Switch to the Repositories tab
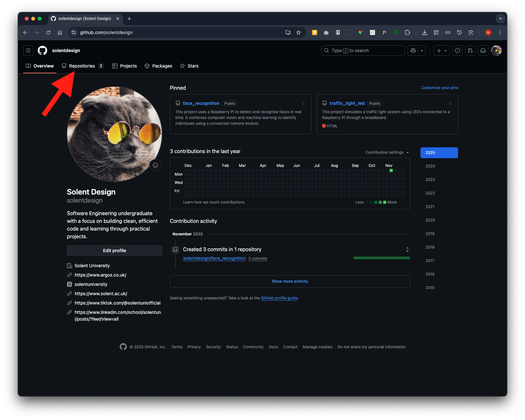This screenshot has width=525, height=420. pyautogui.click(x=82, y=66)
